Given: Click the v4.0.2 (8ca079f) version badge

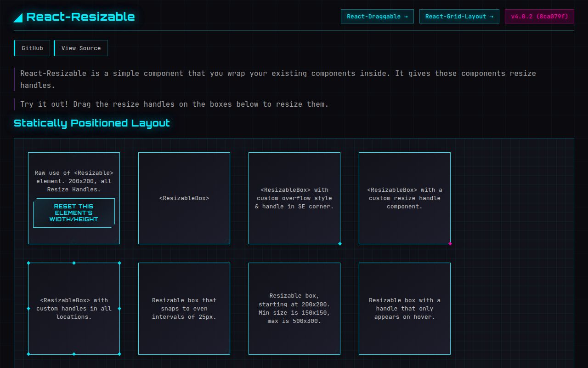Looking at the screenshot, I should tap(540, 17).
